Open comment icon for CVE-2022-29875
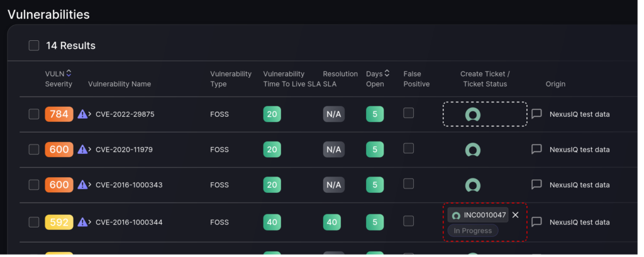This screenshot has height=257, width=644. point(536,114)
